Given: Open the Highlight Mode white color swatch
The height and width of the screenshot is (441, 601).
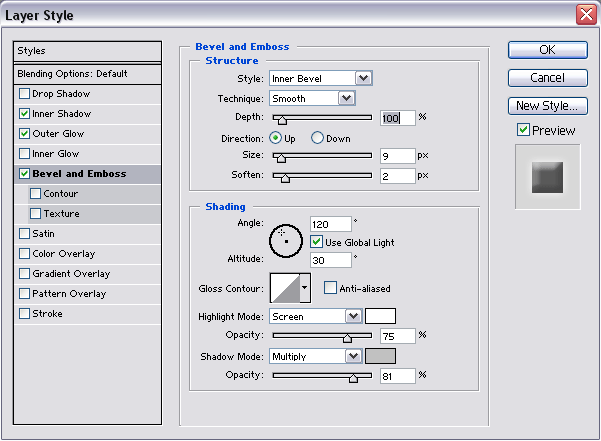Looking at the screenshot, I should [380, 316].
